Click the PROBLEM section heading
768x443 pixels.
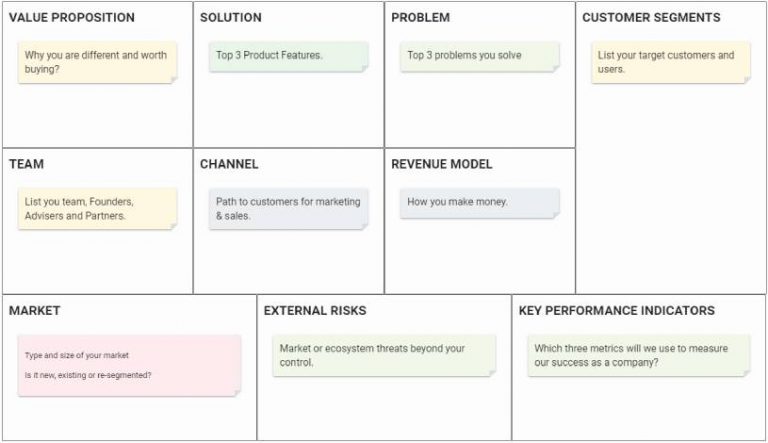click(x=420, y=18)
